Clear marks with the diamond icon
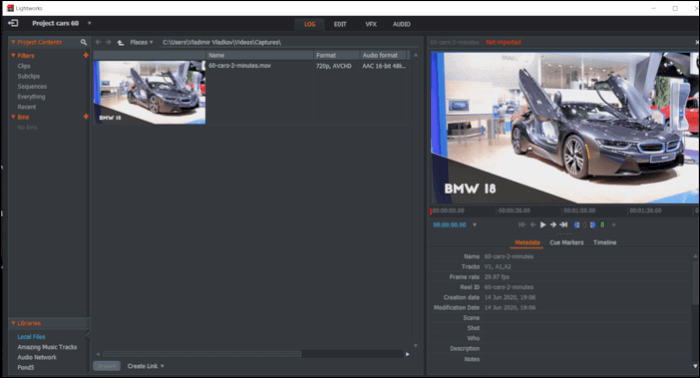Image resolution: width=700 pixels, height=378 pixels. point(584,225)
